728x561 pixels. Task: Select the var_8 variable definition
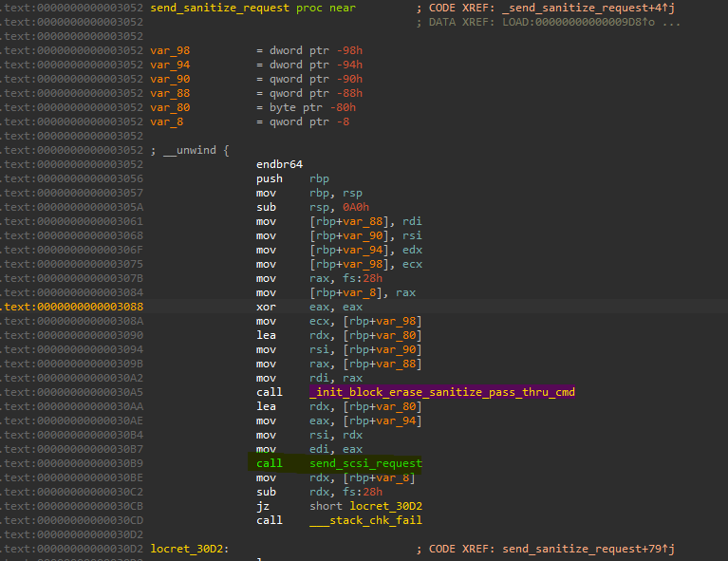(167, 122)
